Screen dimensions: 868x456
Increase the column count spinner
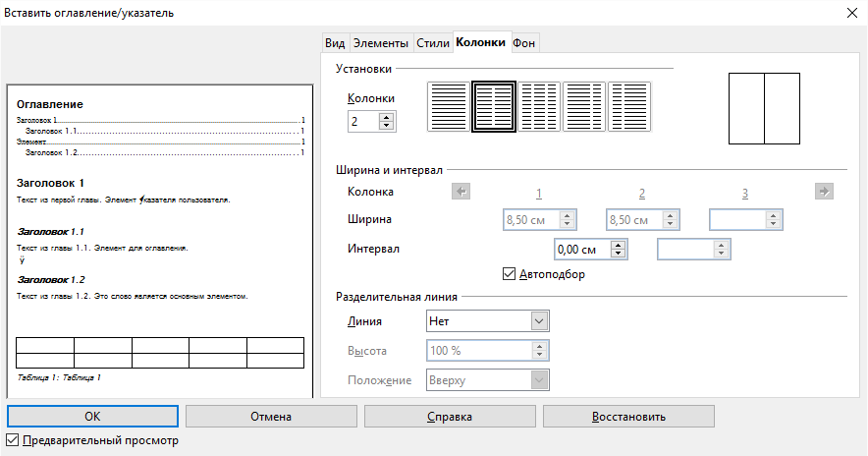(386, 117)
